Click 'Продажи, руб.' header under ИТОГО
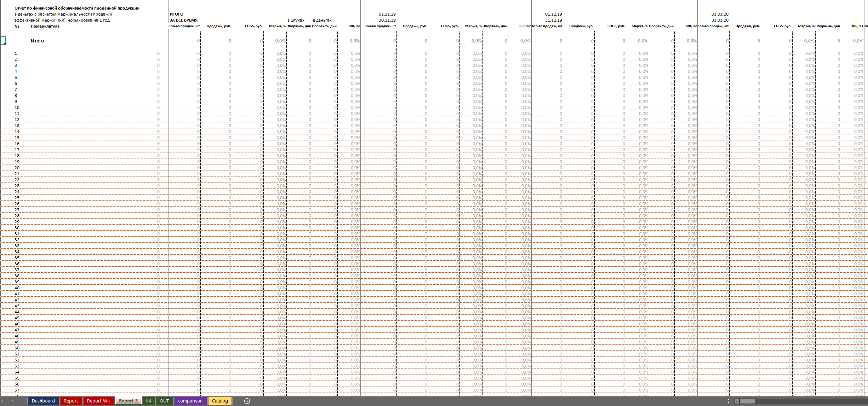This screenshot has height=406, width=868. pos(219,26)
